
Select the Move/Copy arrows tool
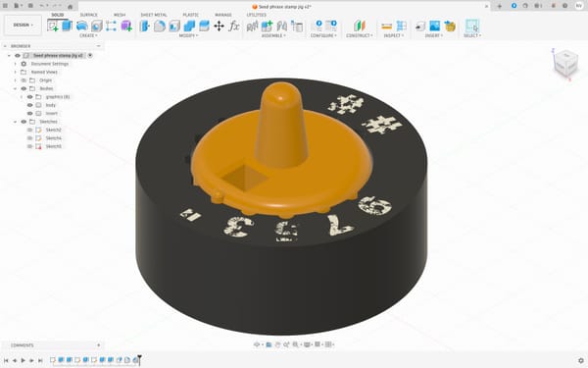click(x=219, y=26)
